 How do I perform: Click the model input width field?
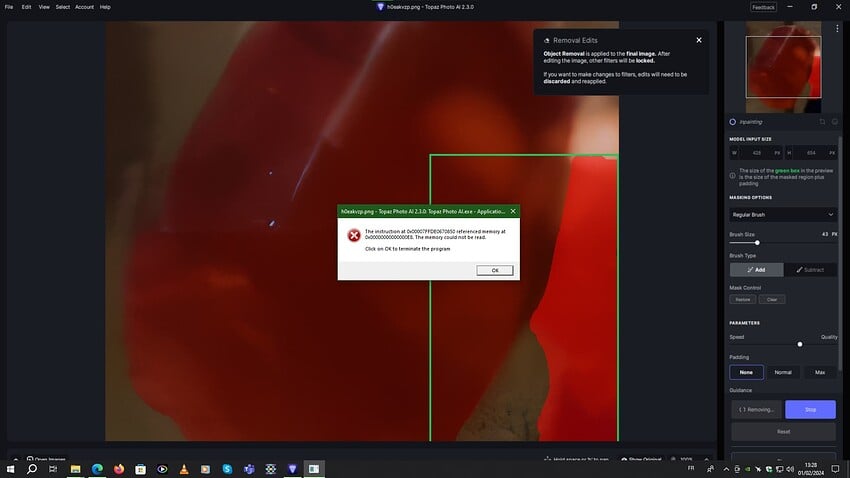[756, 153]
